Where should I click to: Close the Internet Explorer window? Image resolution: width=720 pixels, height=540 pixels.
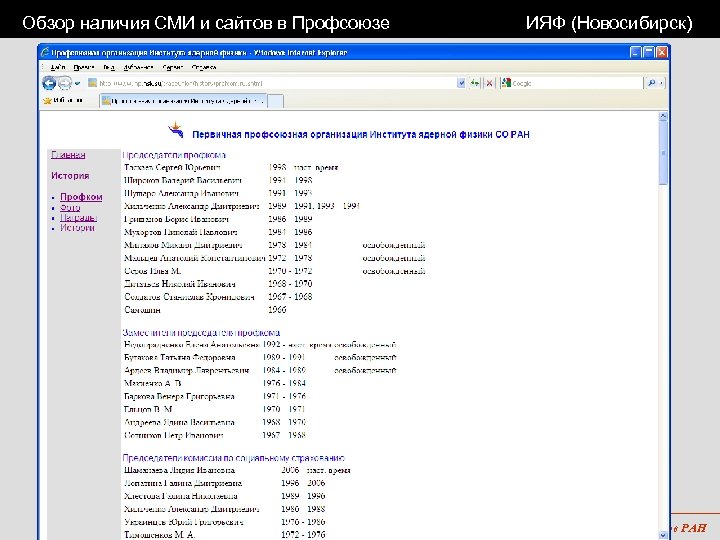[662, 52]
